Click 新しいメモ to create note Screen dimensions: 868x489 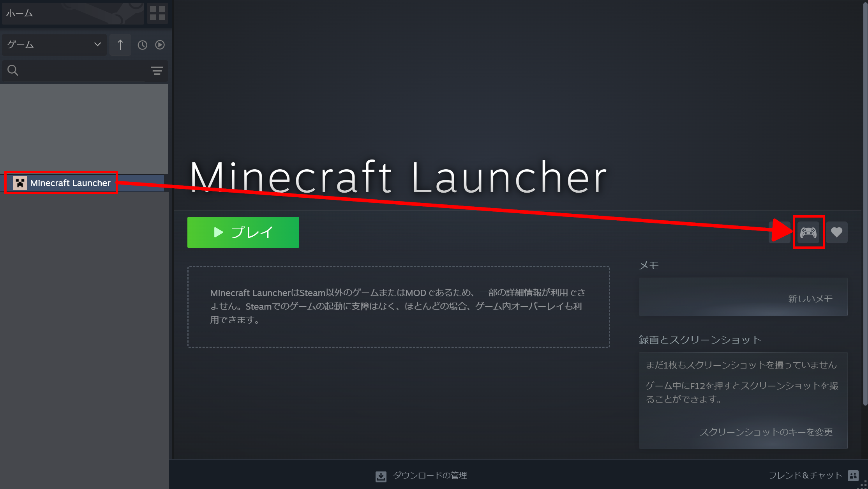coord(810,299)
